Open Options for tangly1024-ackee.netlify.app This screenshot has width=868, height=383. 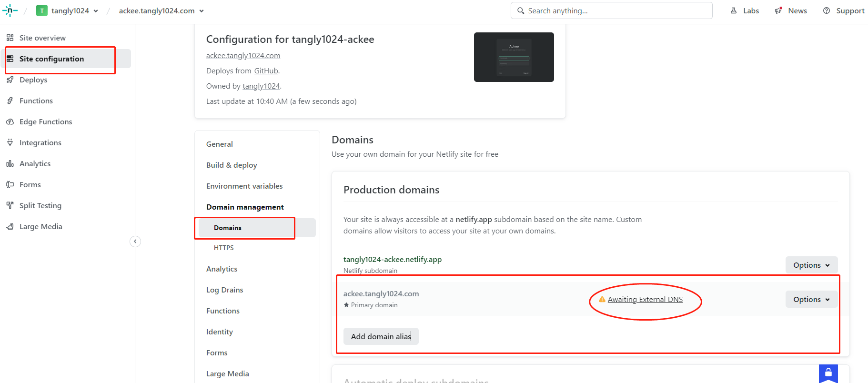811,265
